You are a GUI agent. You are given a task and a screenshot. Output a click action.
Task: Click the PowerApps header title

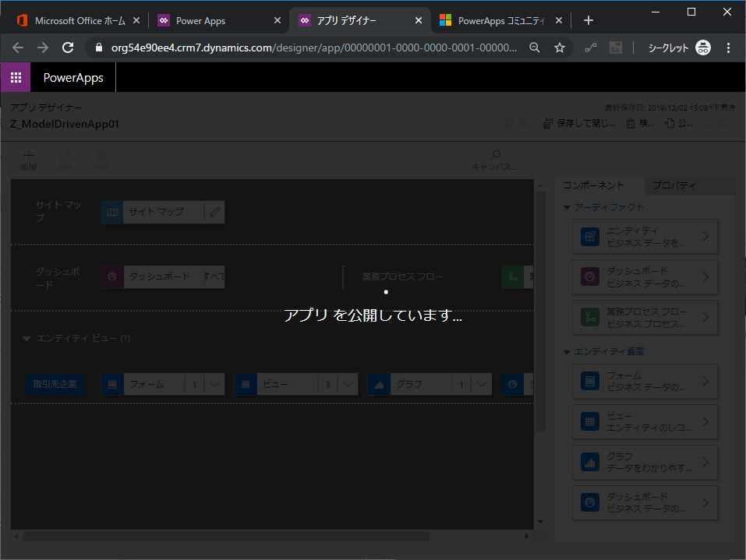click(73, 77)
